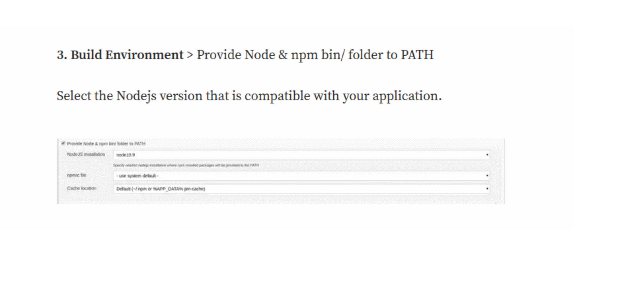Click the word PATH in the heading
The image size is (644, 306).
(x=417, y=55)
